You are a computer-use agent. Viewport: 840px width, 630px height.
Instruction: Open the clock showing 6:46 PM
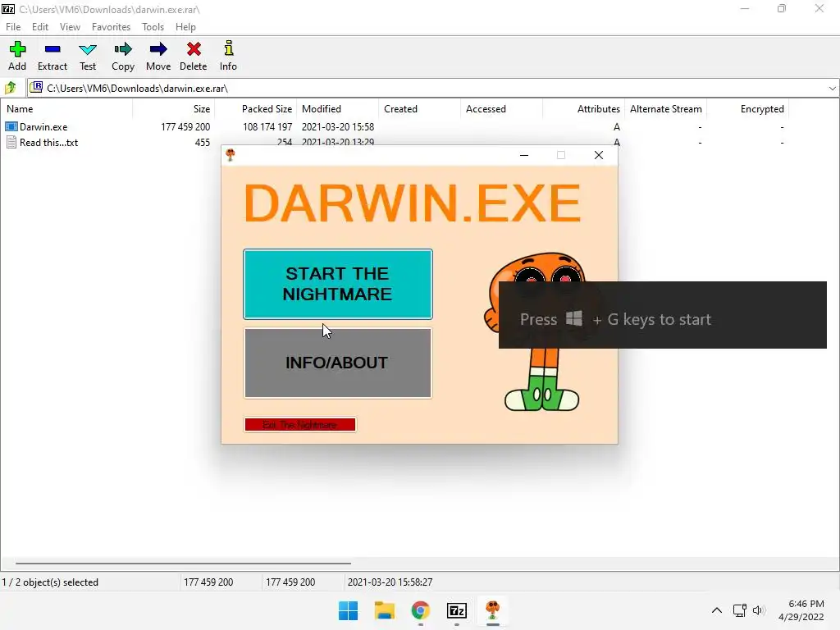tap(801, 610)
